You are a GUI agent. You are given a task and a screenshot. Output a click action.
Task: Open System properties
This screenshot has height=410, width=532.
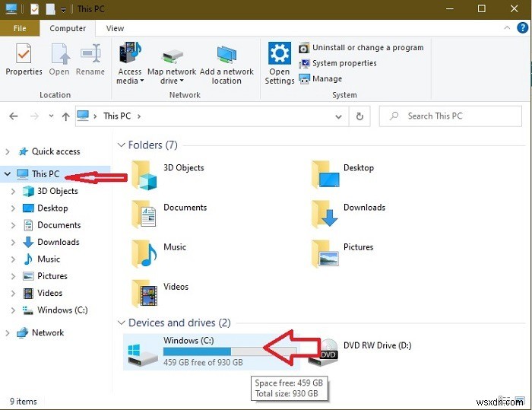coord(337,63)
